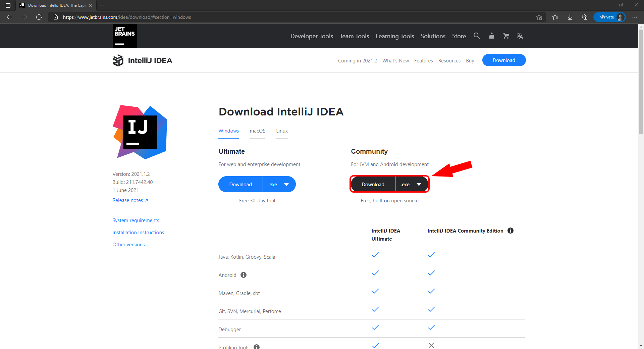Expand the Ultimate .exe format dropdown

279,184
